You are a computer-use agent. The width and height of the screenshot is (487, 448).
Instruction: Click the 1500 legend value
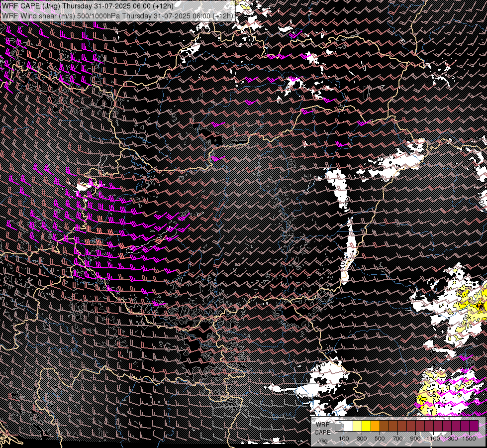point(469,439)
